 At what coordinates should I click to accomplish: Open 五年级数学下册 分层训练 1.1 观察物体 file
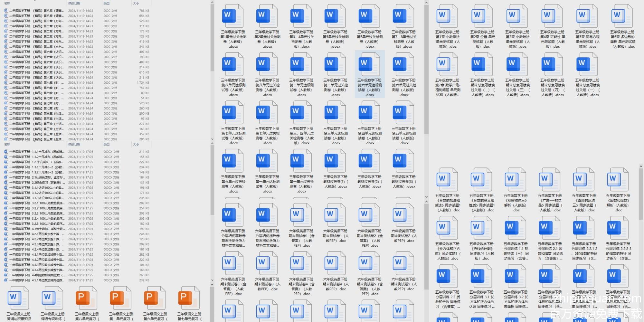coord(516,228)
